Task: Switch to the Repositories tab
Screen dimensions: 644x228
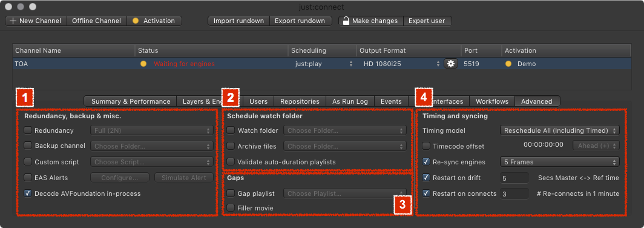Action: 300,101
